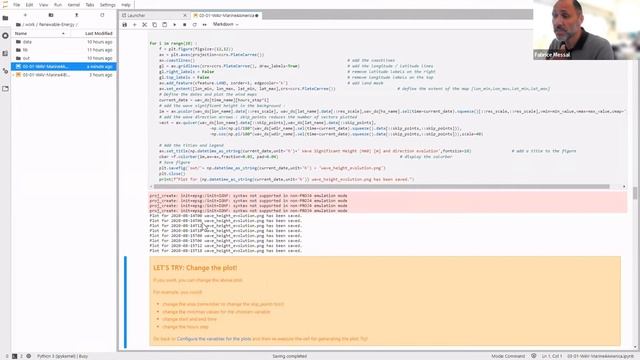Create a new folder in file browser

[x=51, y=15]
